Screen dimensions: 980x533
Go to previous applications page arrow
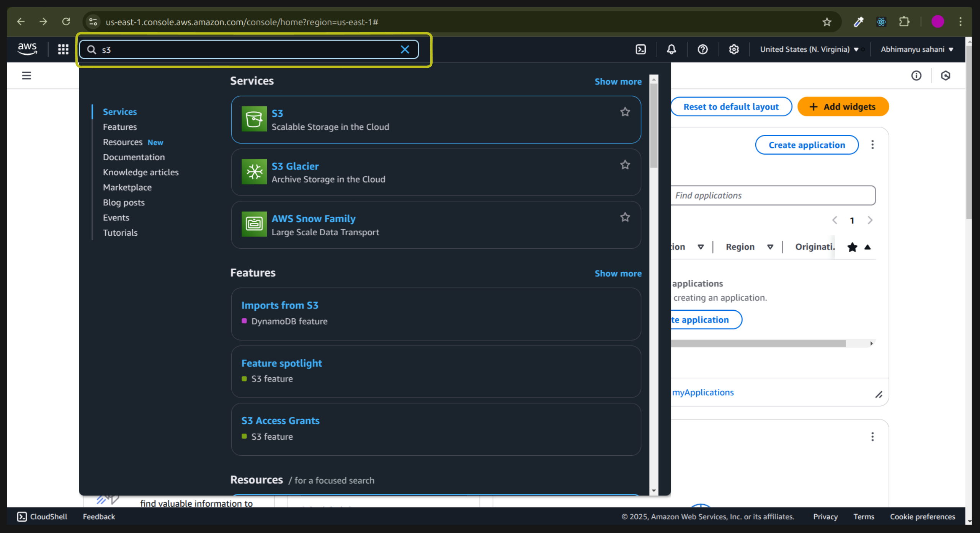coord(835,220)
